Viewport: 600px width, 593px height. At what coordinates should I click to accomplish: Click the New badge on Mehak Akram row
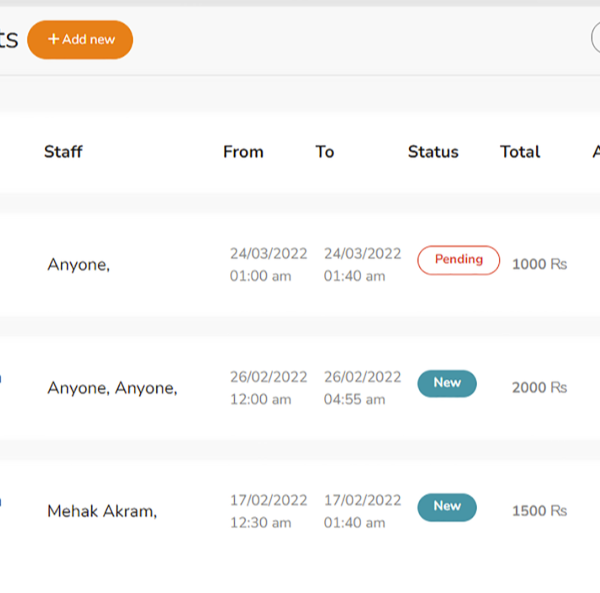(447, 507)
